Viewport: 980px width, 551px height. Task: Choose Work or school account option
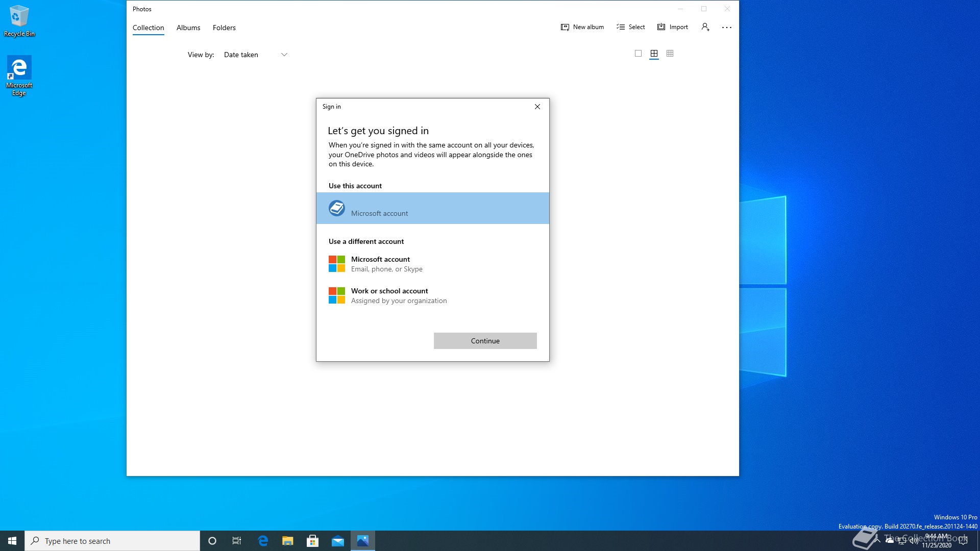(x=433, y=295)
